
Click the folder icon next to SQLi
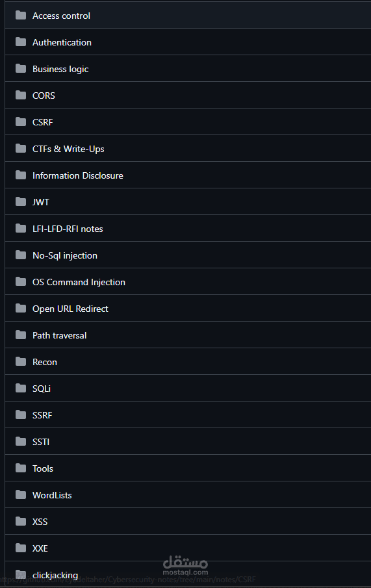[21, 388]
